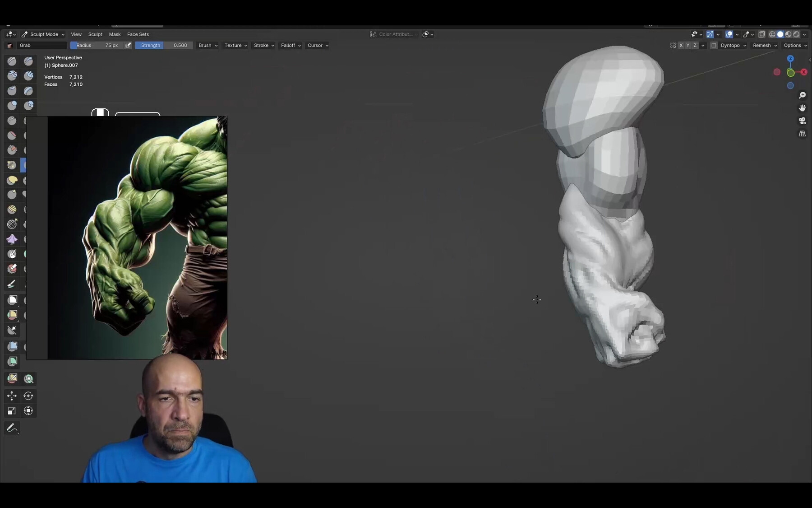Select the Color Filter tool
Image resolution: width=812 pixels, height=508 pixels.
click(12, 361)
